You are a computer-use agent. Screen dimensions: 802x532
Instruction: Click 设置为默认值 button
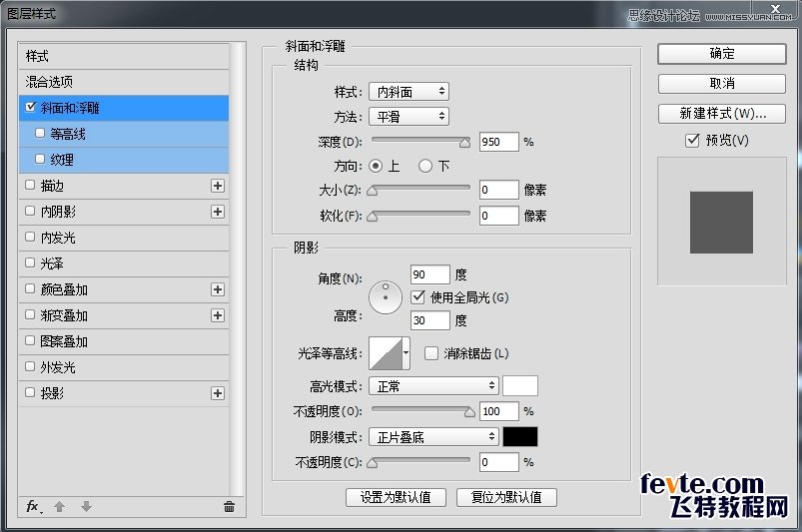pyautogui.click(x=396, y=497)
